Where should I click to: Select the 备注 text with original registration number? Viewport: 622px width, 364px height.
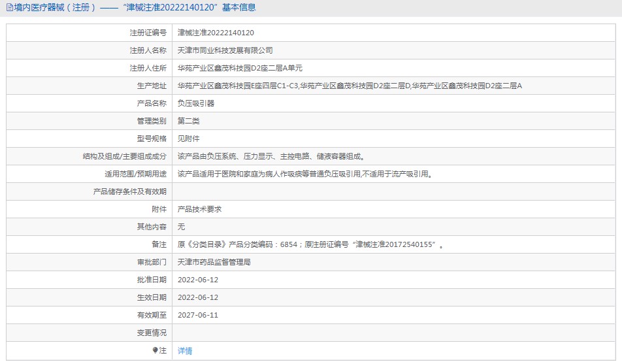(x=310, y=244)
